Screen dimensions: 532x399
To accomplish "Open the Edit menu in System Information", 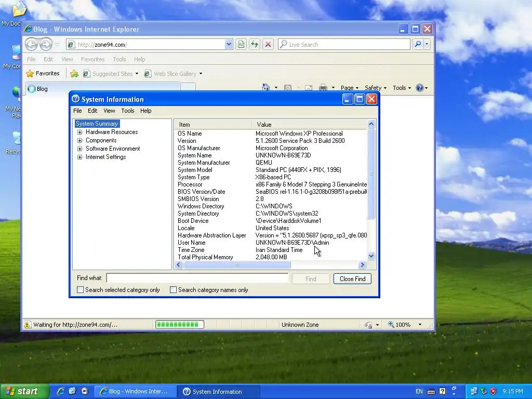I will tap(92, 111).
